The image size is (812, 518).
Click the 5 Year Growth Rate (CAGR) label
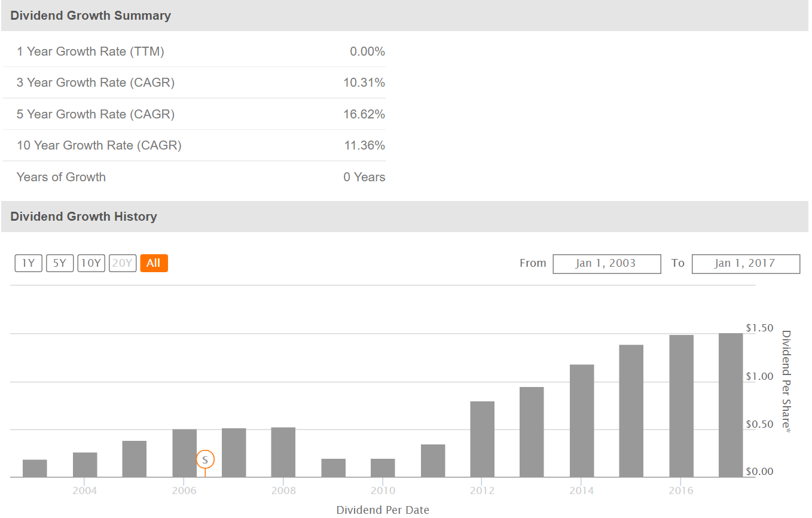pos(96,114)
